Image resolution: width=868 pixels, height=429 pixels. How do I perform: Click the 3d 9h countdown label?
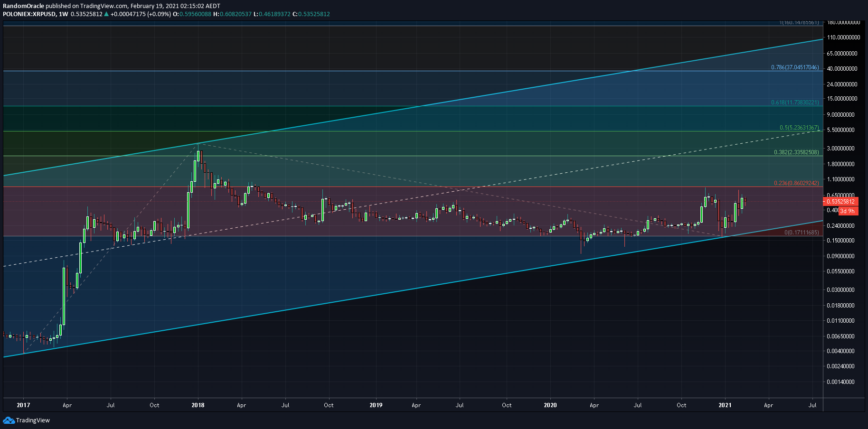coord(848,211)
